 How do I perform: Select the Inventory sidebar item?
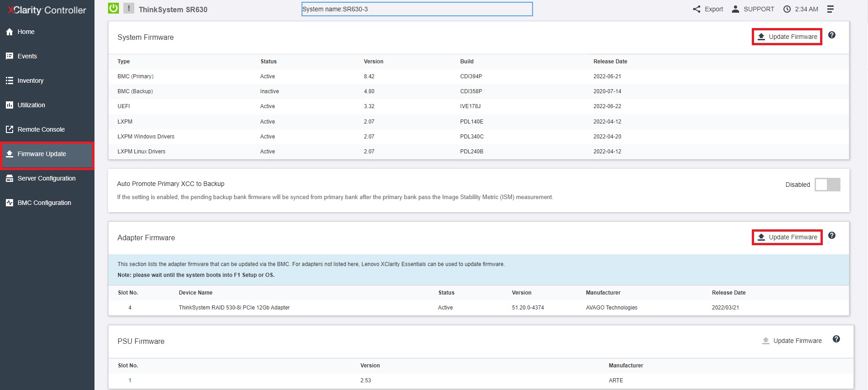point(30,81)
